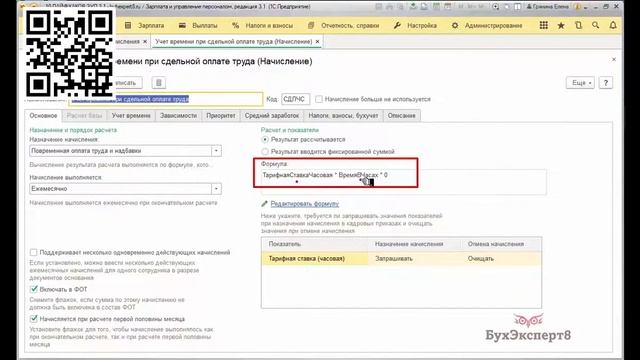Viewport: 640px width, 360px height.
Task: Select the Тарифная ставка (часовая) row cell
Action: 315,259
